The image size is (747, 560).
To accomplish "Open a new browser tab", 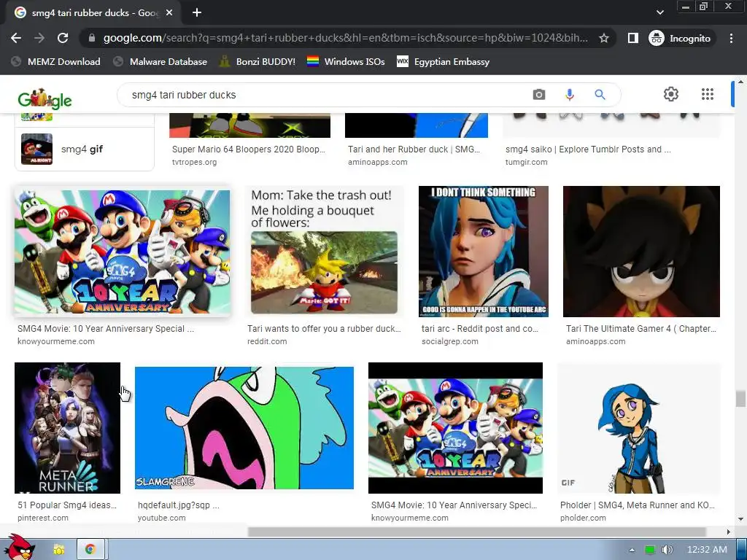I will 197,13.
